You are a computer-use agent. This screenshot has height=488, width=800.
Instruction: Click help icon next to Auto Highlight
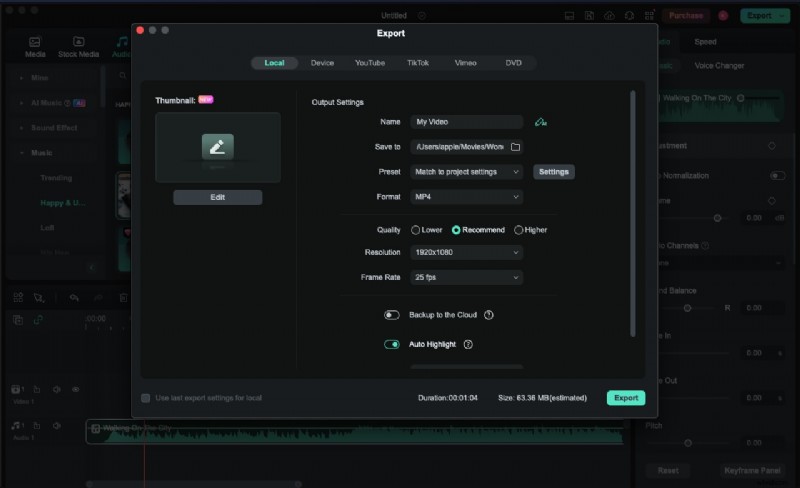point(468,345)
